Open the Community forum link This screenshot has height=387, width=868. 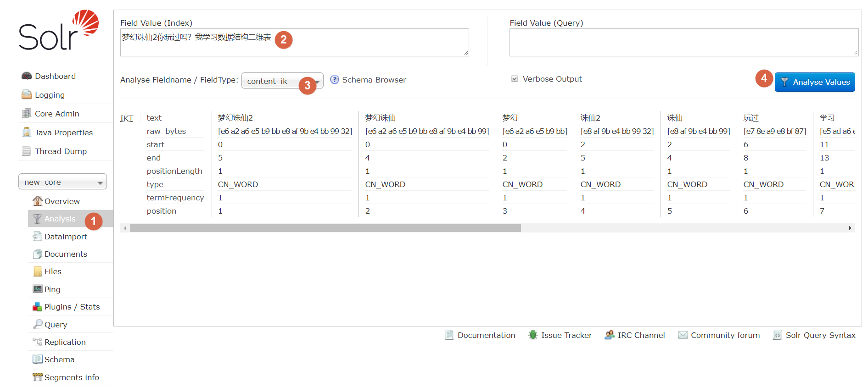725,335
